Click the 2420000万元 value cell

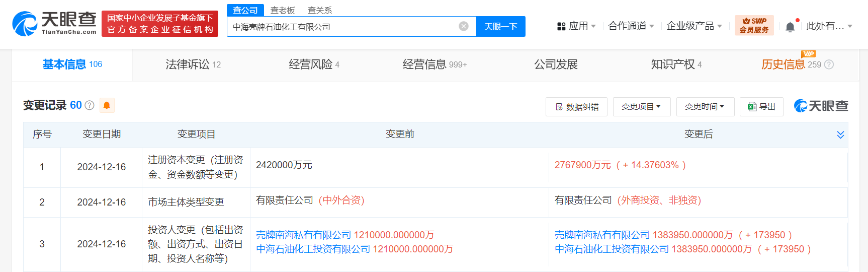(284, 165)
